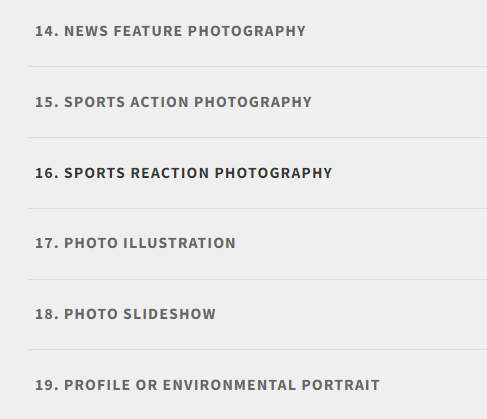Click the word ACTION in item 15
This screenshot has height=419, width=487.
pyautogui.click(x=159, y=102)
